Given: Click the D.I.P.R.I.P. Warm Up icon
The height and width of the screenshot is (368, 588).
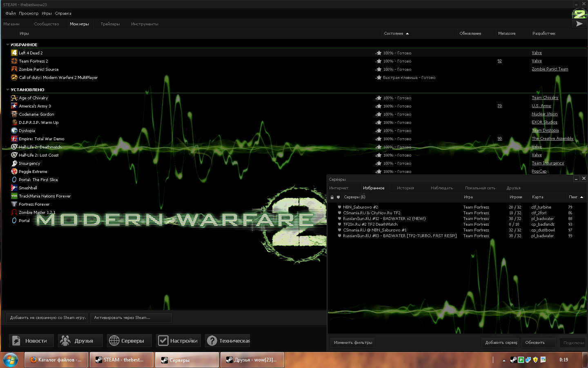Looking at the screenshot, I should point(14,122).
